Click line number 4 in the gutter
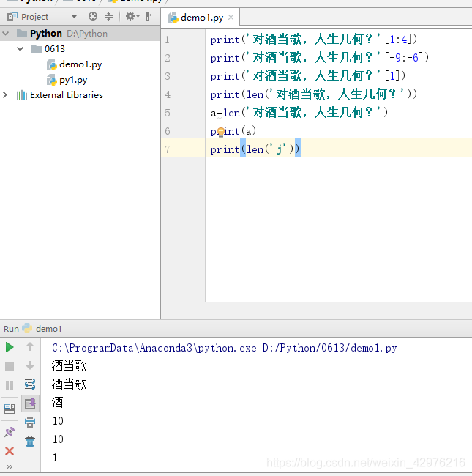The height and width of the screenshot is (476, 472). click(x=168, y=94)
